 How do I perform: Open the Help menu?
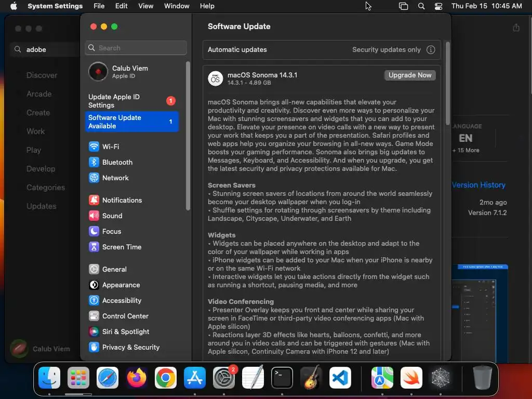[x=207, y=6]
